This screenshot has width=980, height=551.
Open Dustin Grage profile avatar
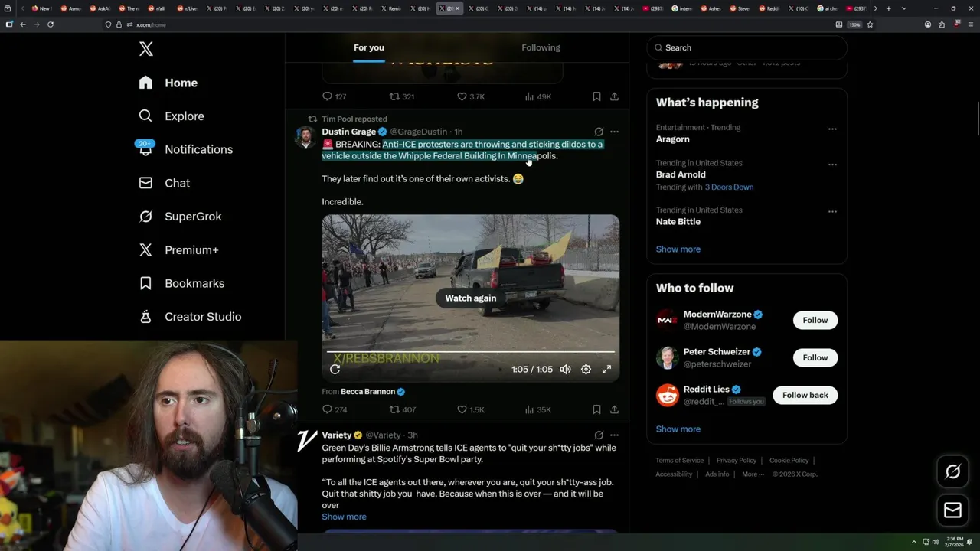click(305, 138)
